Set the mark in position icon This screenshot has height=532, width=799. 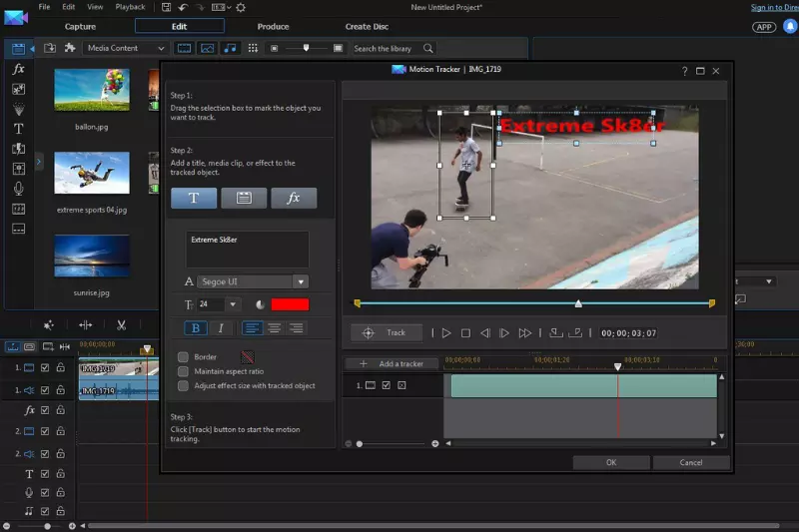(556, 333)
